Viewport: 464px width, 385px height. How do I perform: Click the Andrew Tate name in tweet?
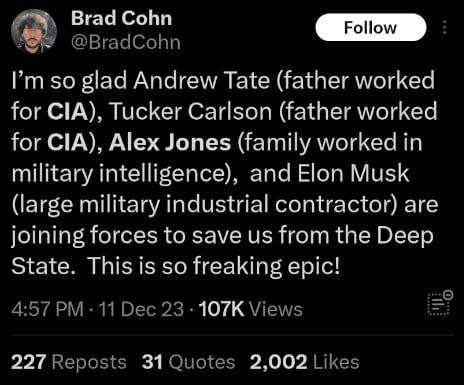click(x=202, y=81)
